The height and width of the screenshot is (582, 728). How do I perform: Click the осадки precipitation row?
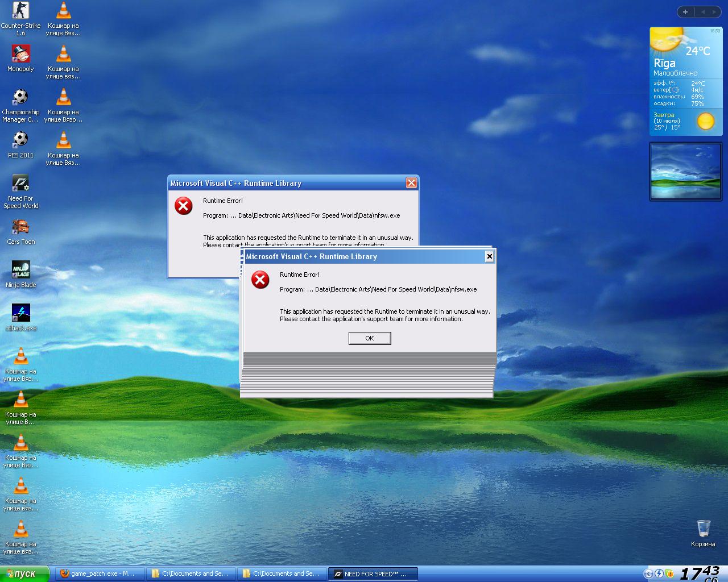point(679,103)
